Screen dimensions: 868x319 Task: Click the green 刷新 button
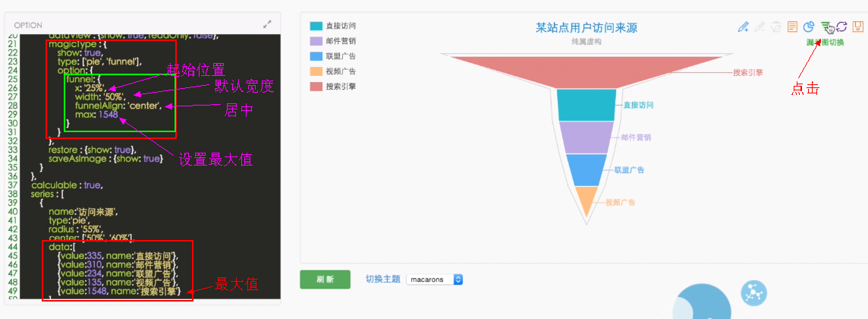[325, 280]
